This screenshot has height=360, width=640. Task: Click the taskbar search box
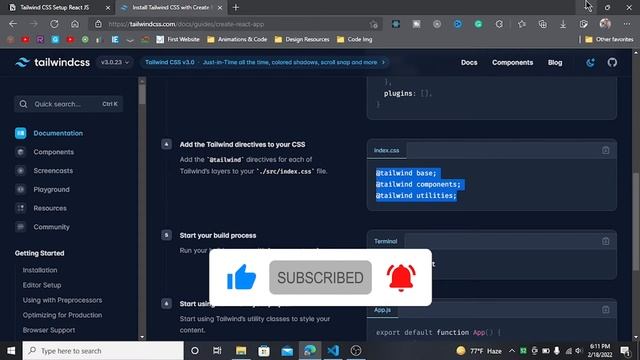(x=103, y=351)
